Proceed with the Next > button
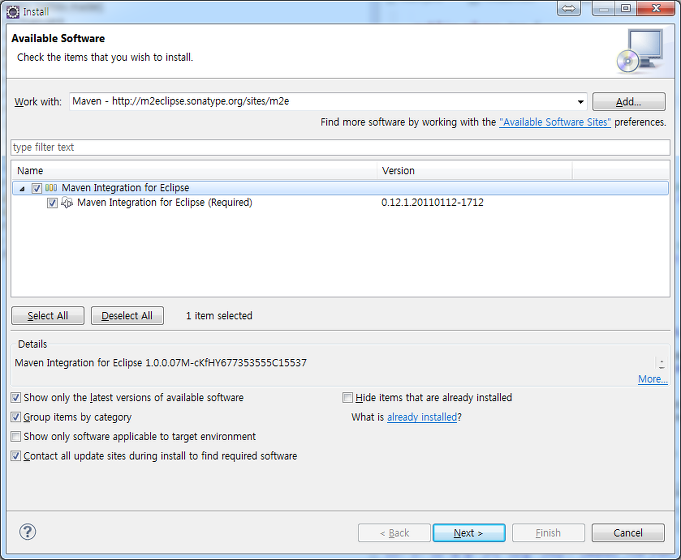681x560 pixels. tap(469, 533)
